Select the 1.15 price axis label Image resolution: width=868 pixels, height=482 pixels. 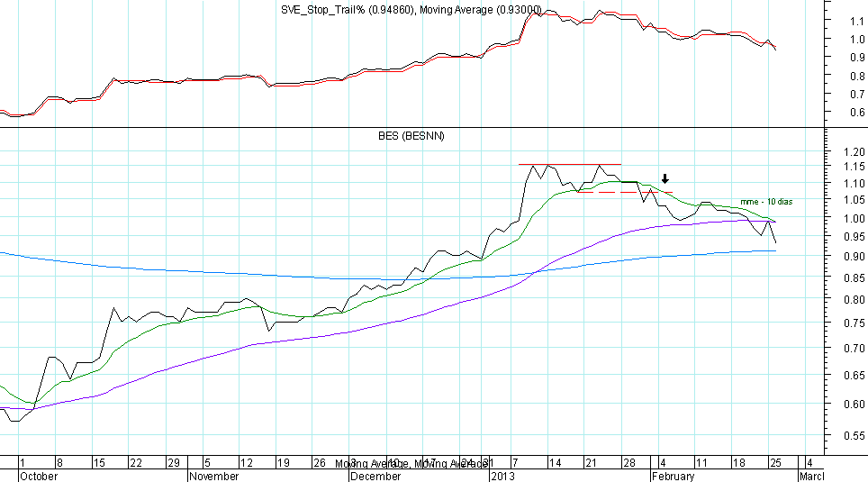854,167
